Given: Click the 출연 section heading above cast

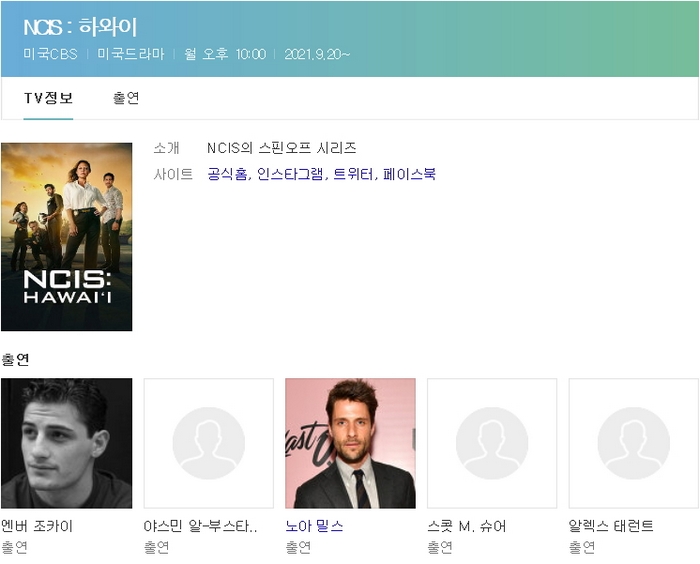Looking at the screenshot, I should (16, 359).
